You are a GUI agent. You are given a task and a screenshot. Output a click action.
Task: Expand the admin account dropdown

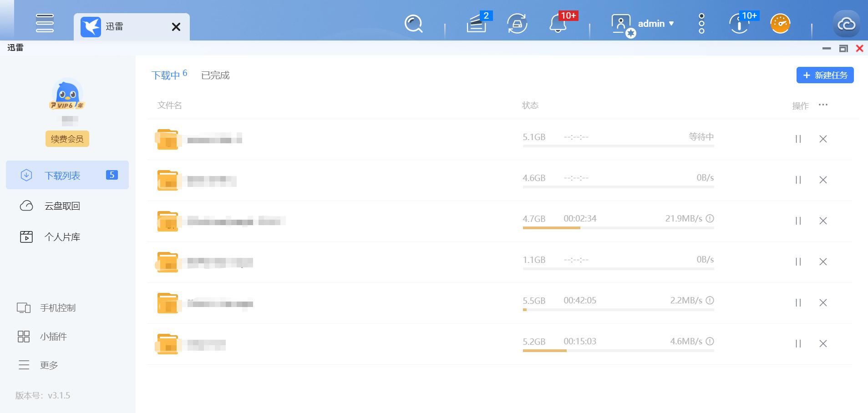point(656,24)
